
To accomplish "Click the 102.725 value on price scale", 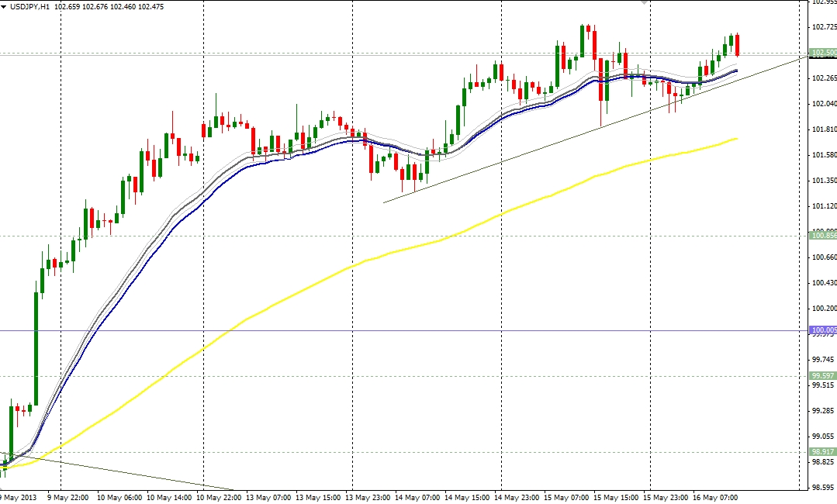I will [x=822, y=27].
